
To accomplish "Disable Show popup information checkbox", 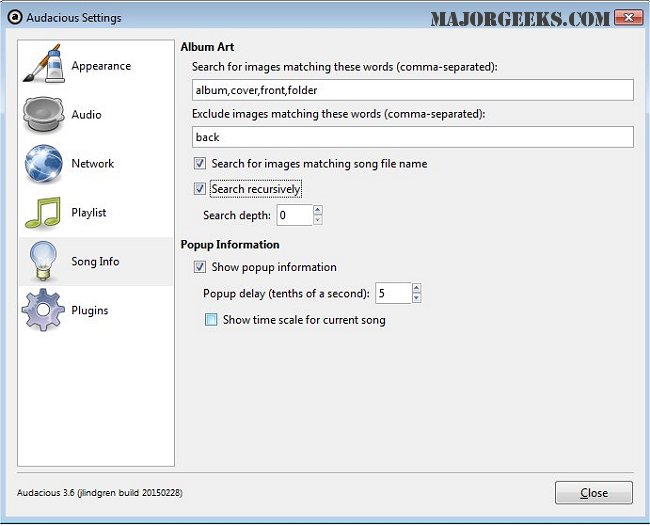I will pos(200,267).
